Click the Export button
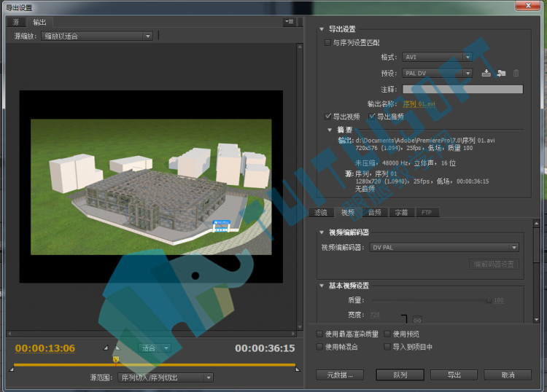 coord(454,375)
